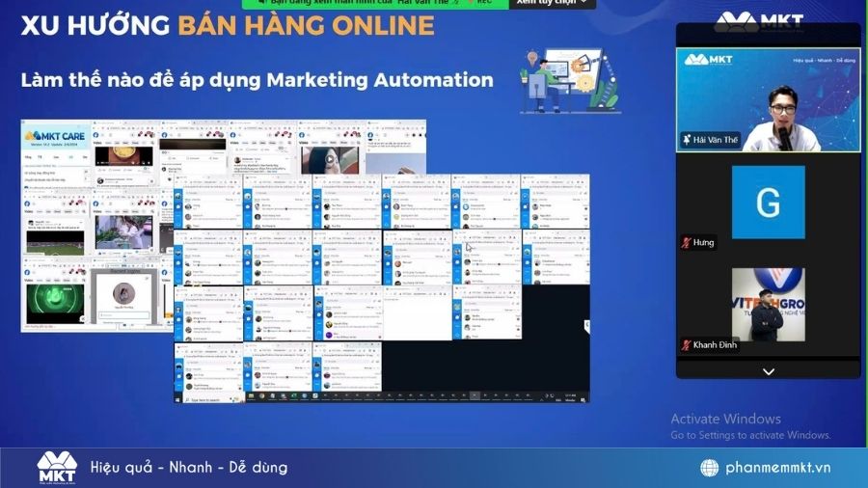Click the green circular video thumbnail in the slide

tap(55, 303)
